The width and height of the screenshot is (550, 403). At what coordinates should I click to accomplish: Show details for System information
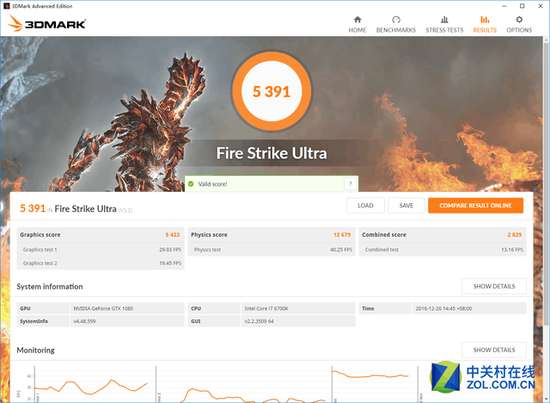(494, 286)
